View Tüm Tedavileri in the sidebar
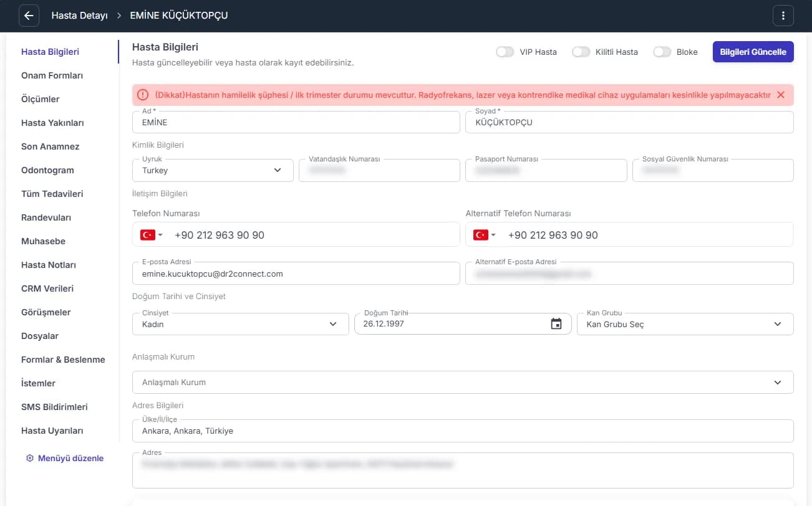Image resolution: width=812 pixels, height=506 pixels. tap(52, 194)
